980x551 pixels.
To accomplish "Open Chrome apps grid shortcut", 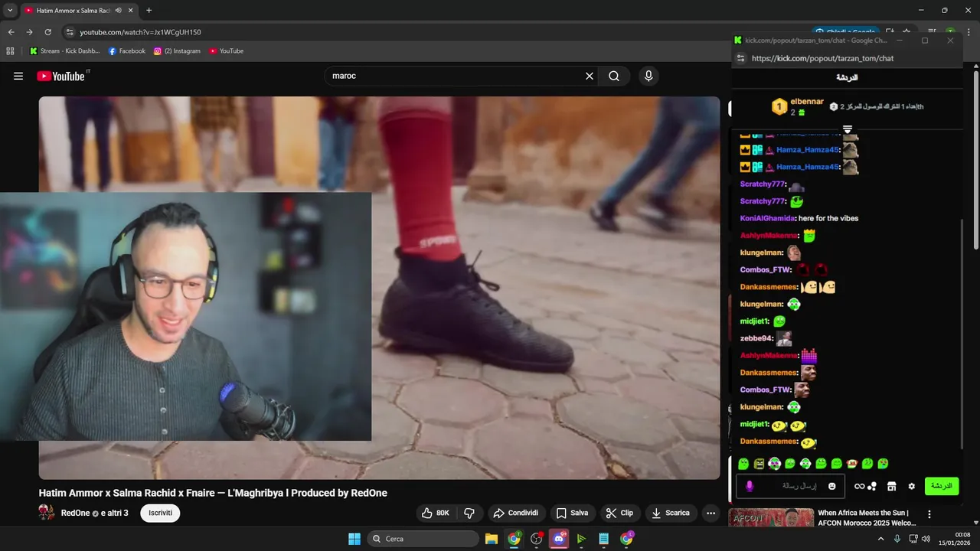I will [10, 51].
